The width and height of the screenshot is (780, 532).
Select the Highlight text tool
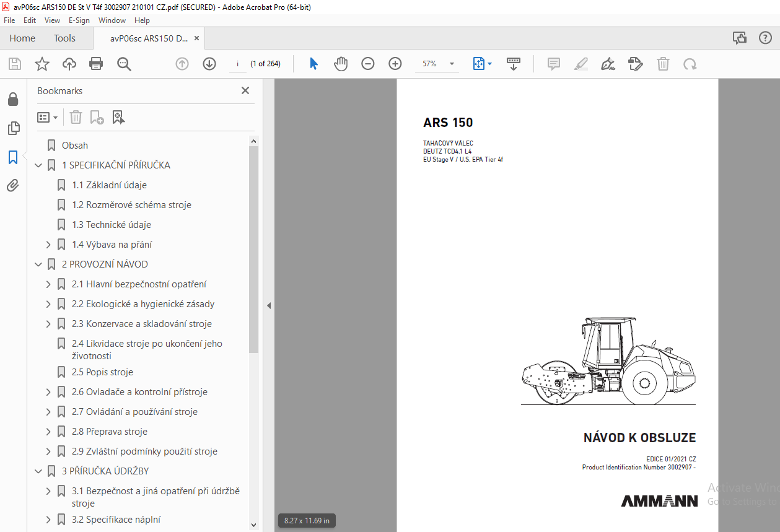(581, 64)
